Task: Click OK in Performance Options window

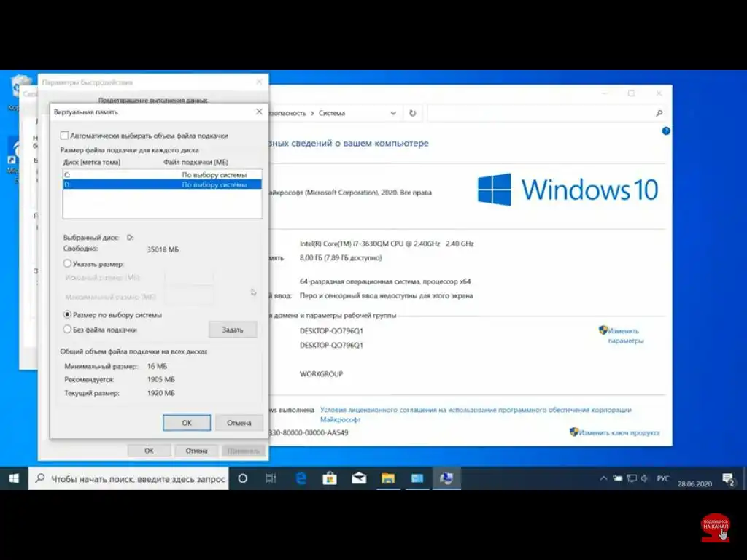Action: tap(149, 451)
